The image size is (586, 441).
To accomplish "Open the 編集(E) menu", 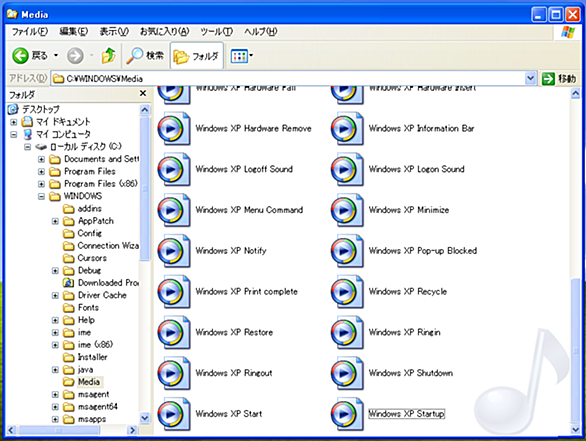I will click(74, 32).
